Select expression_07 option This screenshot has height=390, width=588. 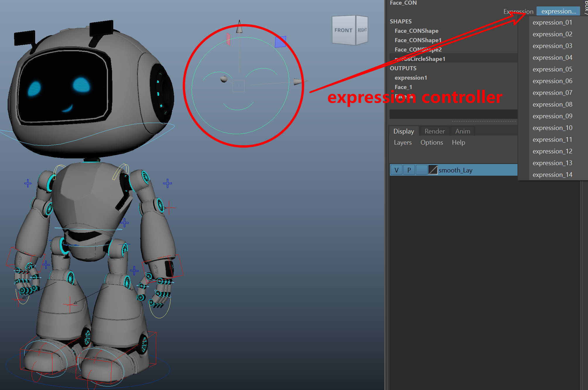pos(552,93)
